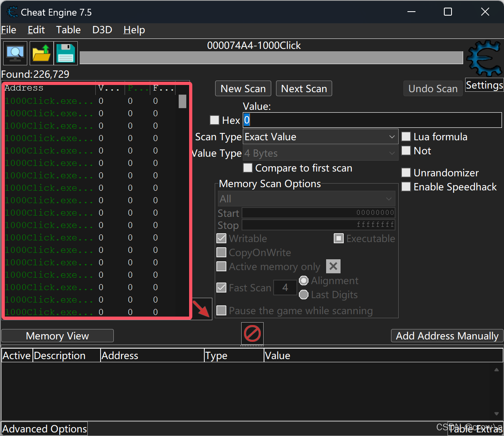
Task: Open the D3D menu
Action: [101, 30]
